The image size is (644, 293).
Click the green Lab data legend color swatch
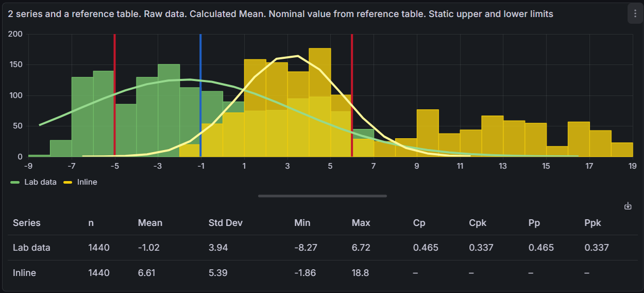[15, 182]
